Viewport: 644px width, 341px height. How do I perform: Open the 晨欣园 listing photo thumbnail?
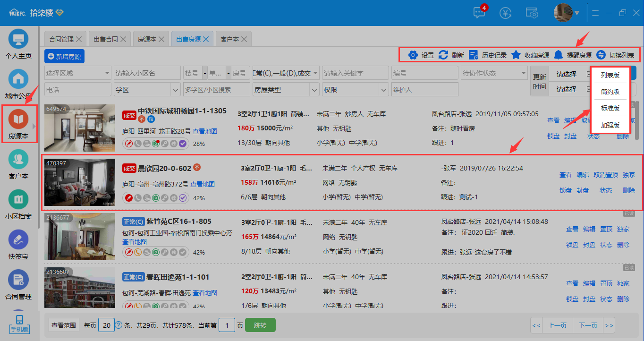coord(80,182)
